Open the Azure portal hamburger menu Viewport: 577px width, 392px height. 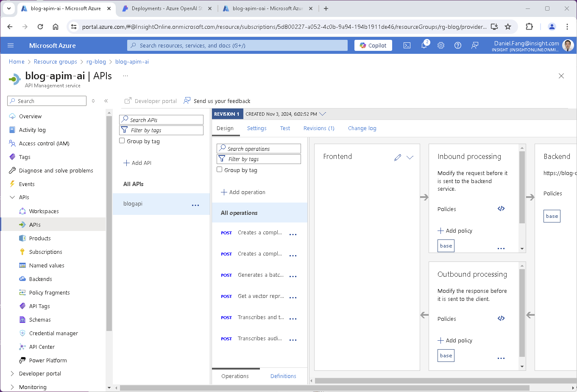(11, 45)
